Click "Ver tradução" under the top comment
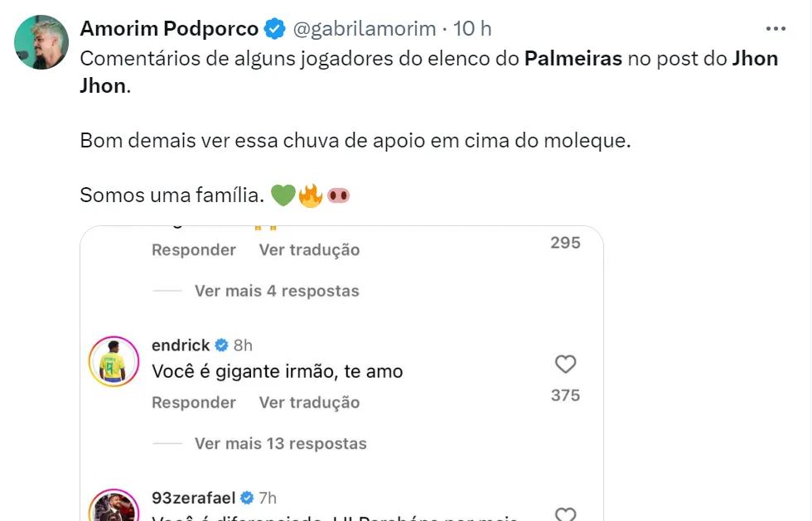 pos(309,250)
